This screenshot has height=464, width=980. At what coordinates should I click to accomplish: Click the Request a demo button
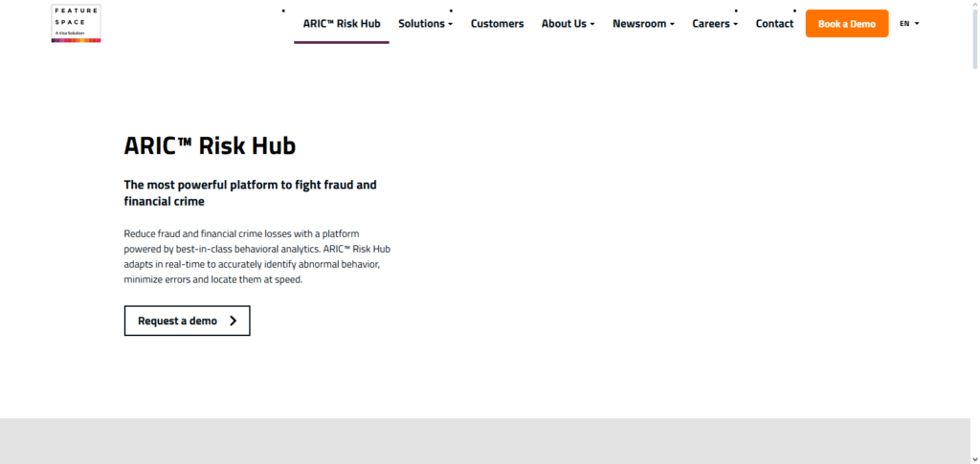pos(187,321)
